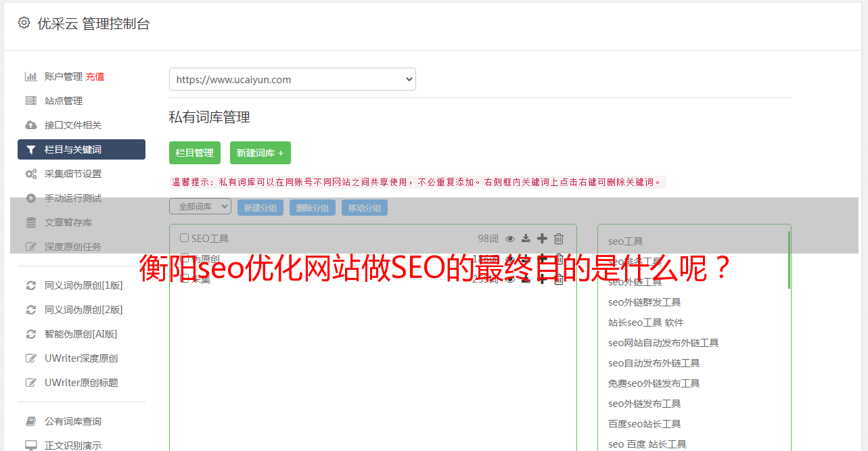Select keyword seo外链发布工具

[645, 404]
